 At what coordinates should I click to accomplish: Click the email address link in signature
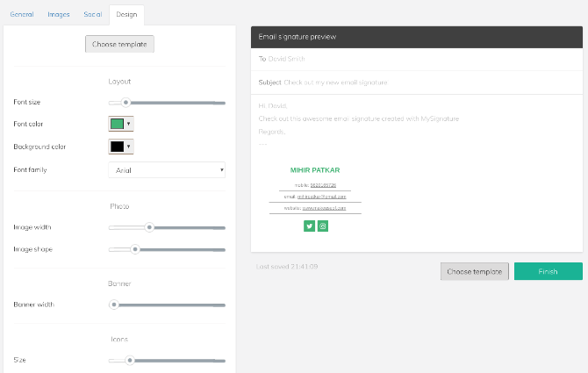pyautogui.click(x=322, y=197)
